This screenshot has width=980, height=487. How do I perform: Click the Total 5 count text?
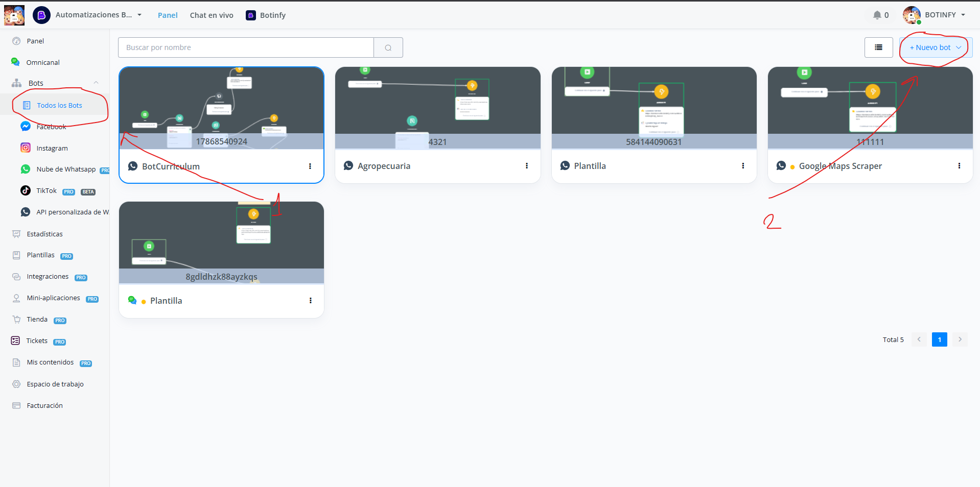click(893, 339)
